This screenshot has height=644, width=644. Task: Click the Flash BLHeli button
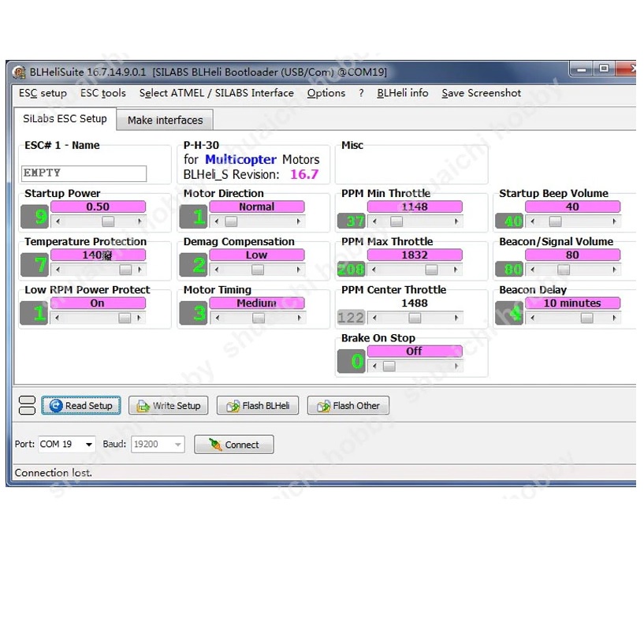[258, 405]
